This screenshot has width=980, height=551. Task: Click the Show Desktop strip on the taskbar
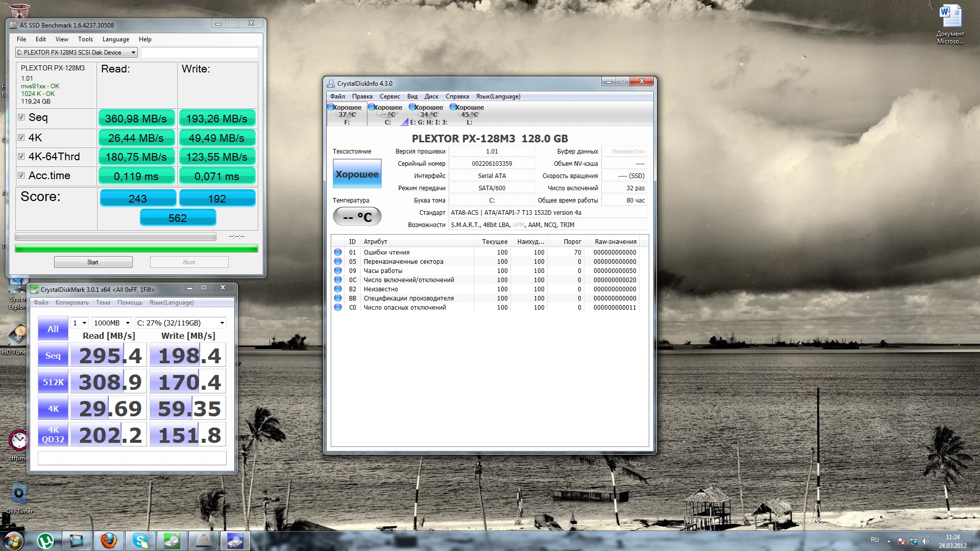(x=976, y=541)
